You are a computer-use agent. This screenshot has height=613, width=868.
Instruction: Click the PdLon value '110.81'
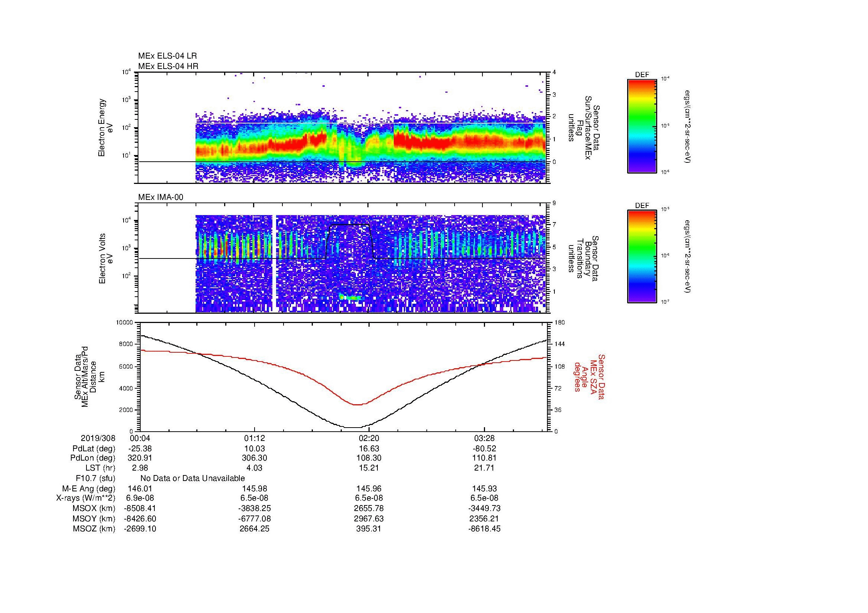point(484,458)
